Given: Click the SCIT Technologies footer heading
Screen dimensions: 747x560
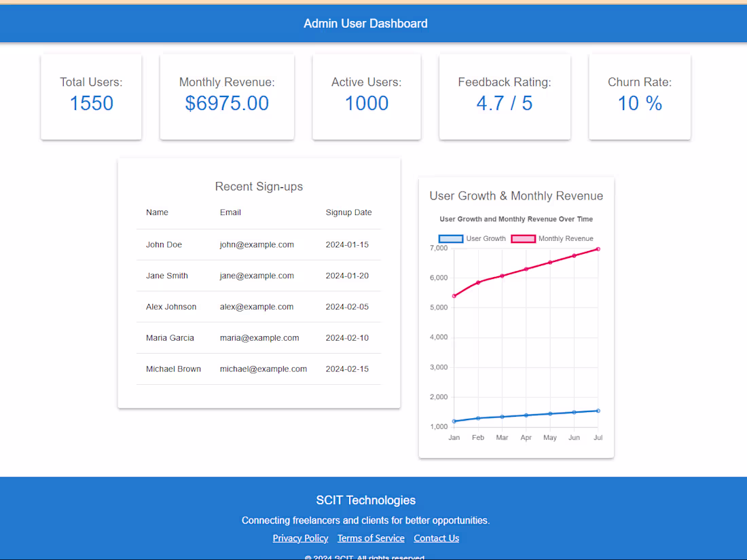Looking at the screenshot, I should point(365,500).
